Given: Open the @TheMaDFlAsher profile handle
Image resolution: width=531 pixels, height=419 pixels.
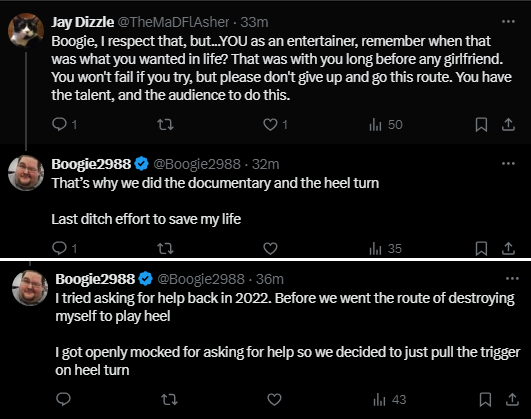Looking at the screenshot, I should pyautogui.click(x=173, y=22).
